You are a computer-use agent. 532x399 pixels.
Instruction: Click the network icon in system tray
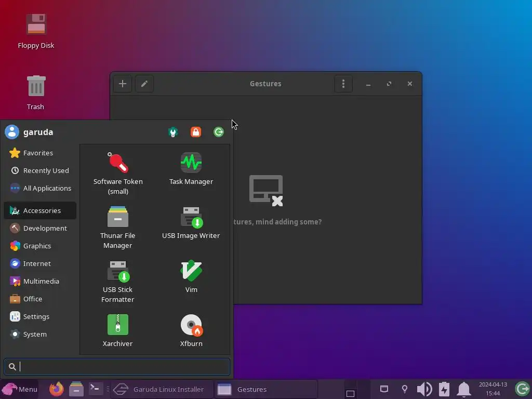pyautogui.click(x=384, y=389)
